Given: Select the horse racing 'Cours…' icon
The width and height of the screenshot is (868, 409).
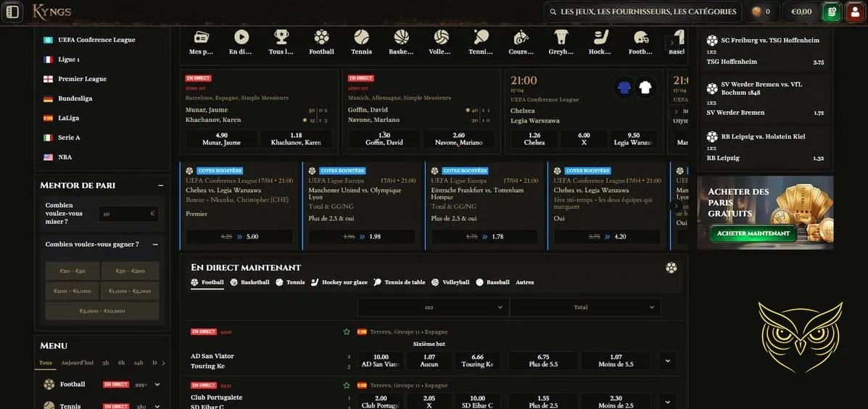Looking at the screenshot, I should 521,43.
